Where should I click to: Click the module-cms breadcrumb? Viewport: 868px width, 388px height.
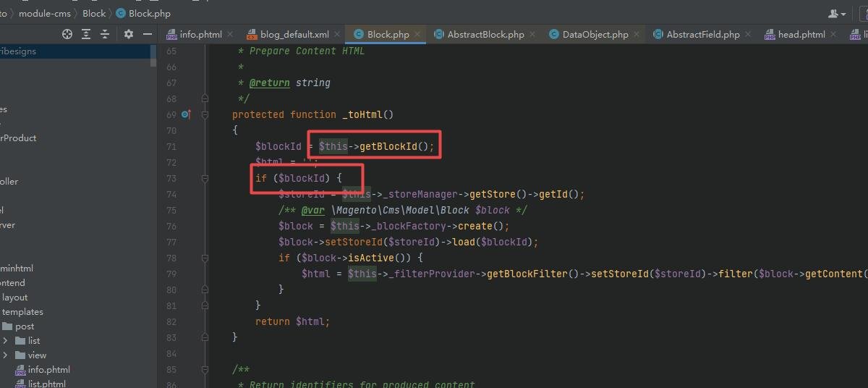[44, 13]
